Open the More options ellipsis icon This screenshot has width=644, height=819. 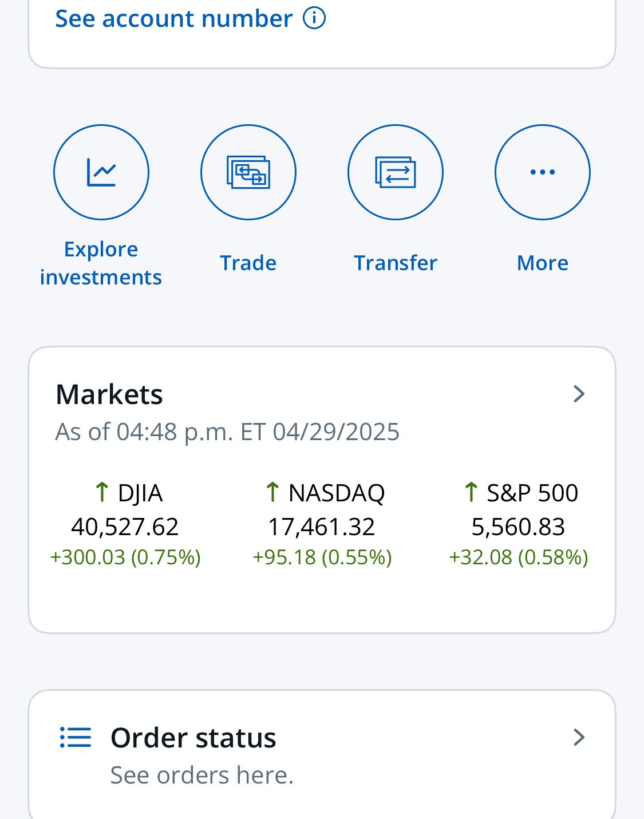[x=543, y=172]
